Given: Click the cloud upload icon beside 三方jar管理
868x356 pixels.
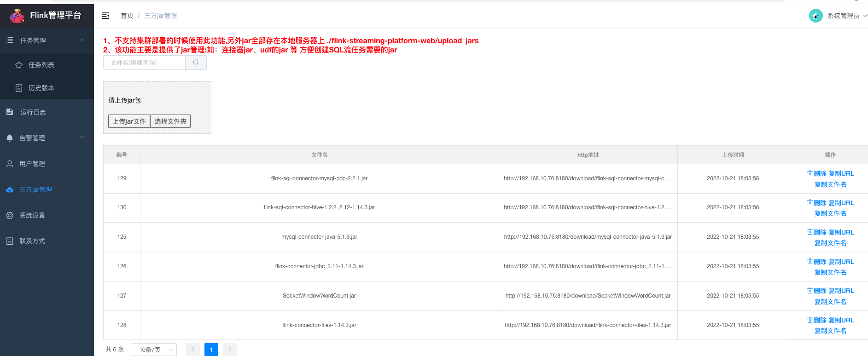Looking at the screenshot, I should tap(10, 189).
